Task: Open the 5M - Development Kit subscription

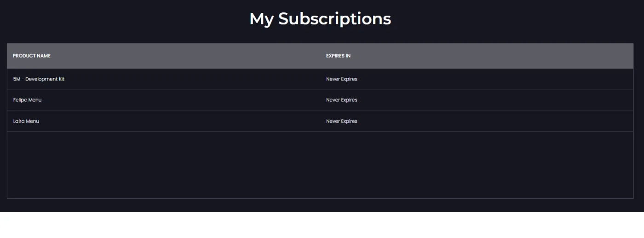Action: tap(39, 79)
